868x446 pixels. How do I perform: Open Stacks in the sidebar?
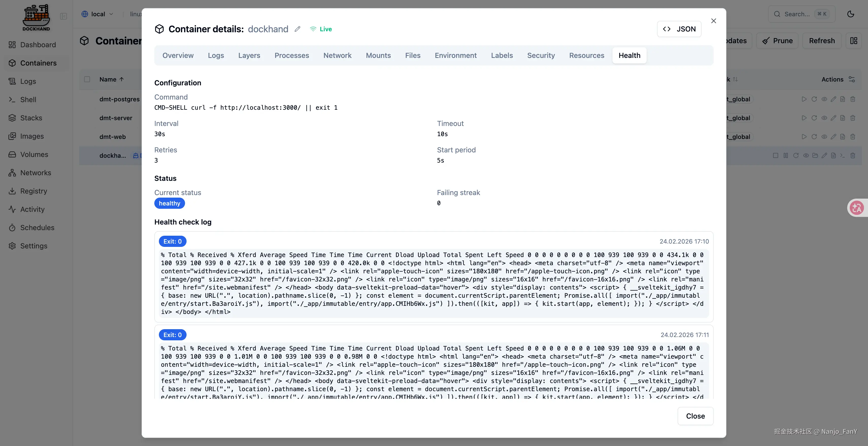[x=31, y=118]
